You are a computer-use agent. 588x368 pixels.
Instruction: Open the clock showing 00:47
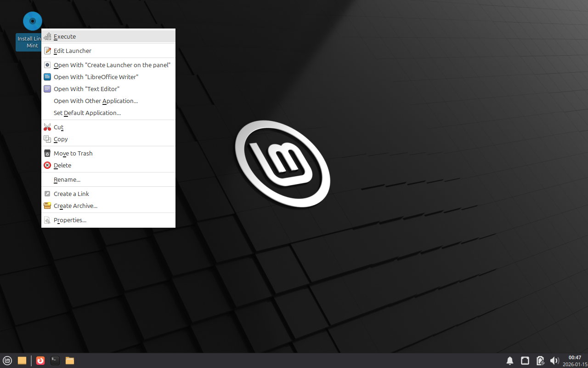click(x=575, y=361)
